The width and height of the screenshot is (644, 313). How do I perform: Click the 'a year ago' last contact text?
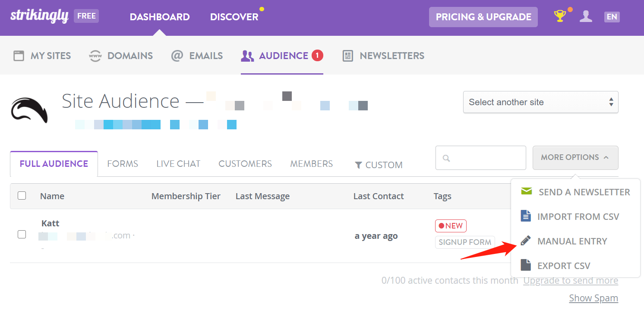click(x=376, y=236)
